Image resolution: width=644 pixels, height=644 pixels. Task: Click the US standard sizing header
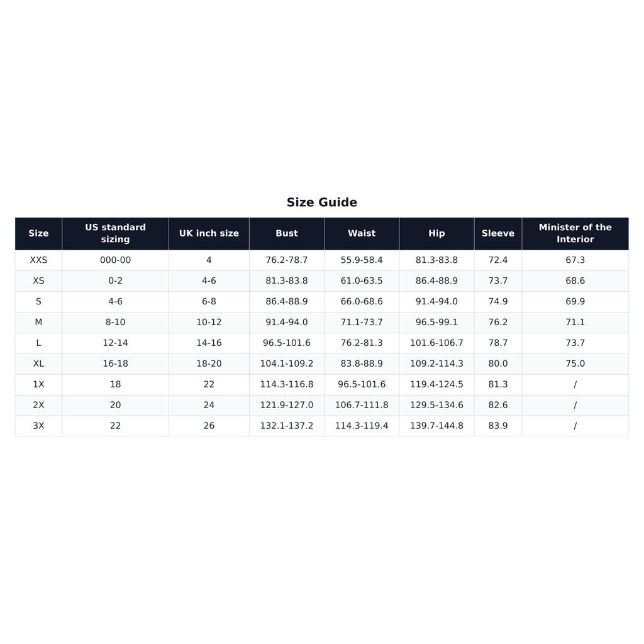coord(116,233)
